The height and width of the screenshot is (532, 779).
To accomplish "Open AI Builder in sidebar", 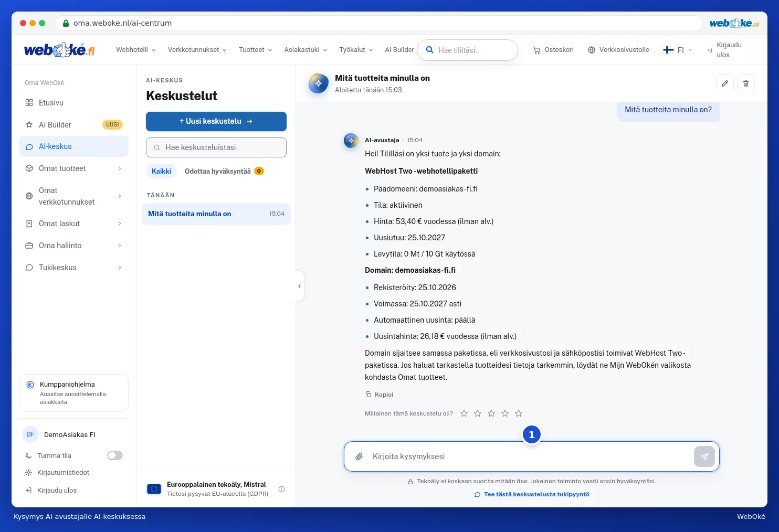I will 73,125.
